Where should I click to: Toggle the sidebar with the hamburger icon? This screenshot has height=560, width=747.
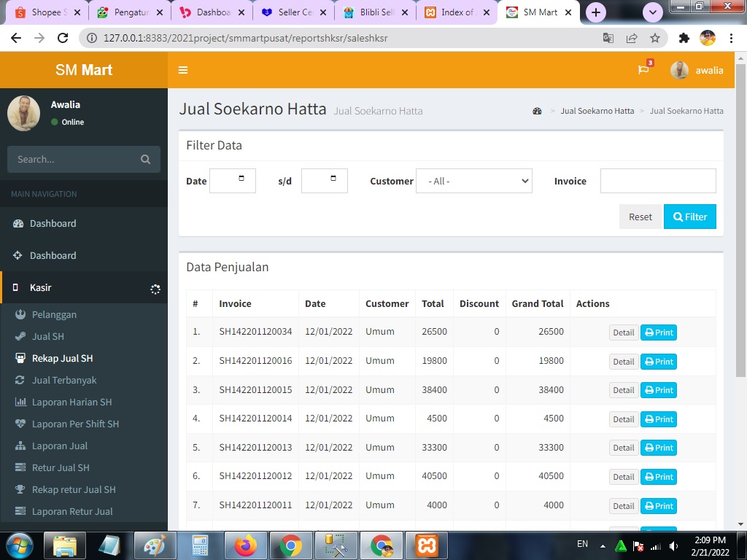[183, 70]
